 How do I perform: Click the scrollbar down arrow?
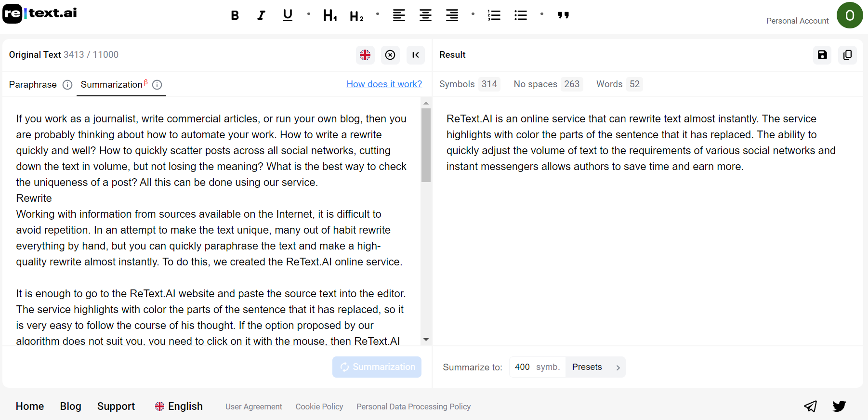426,340
